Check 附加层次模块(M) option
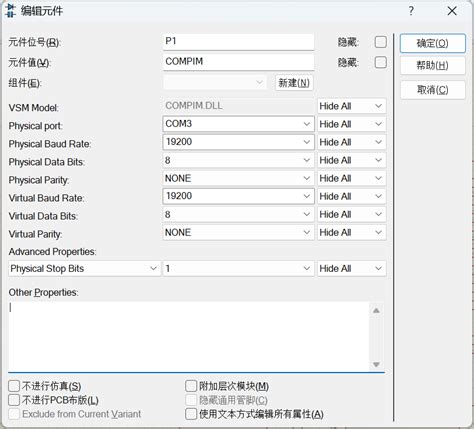This screenshot has width=474, height=429. point(191,386)
